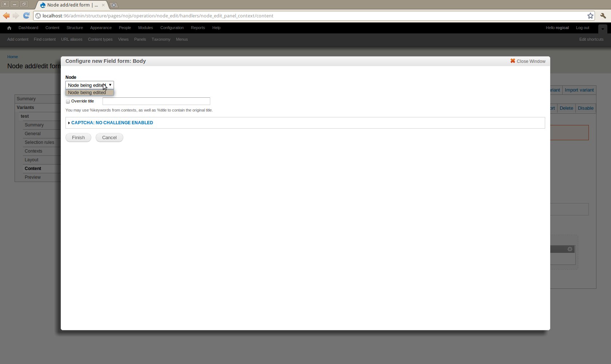Click the Home breadcrumb link

click(12, 57)
